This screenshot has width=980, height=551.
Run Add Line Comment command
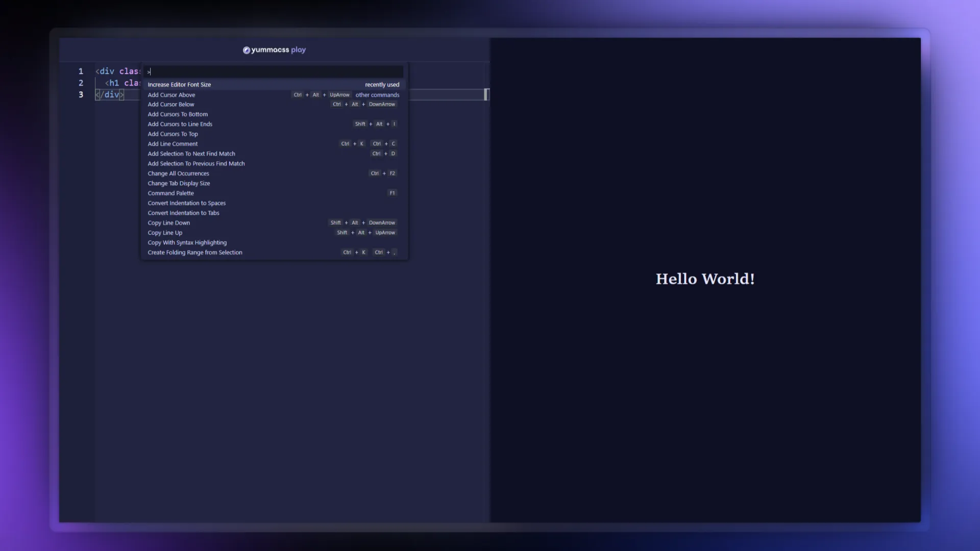point(275,144)
